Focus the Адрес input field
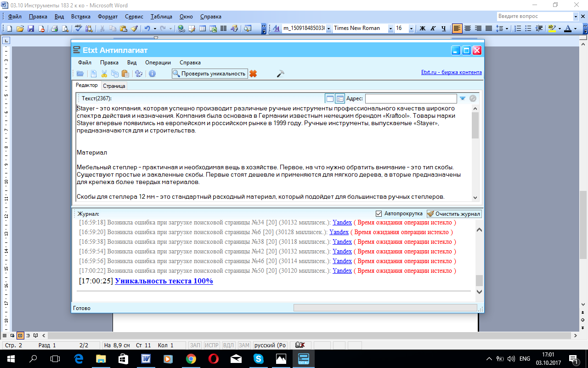 [x=411, y=98]
